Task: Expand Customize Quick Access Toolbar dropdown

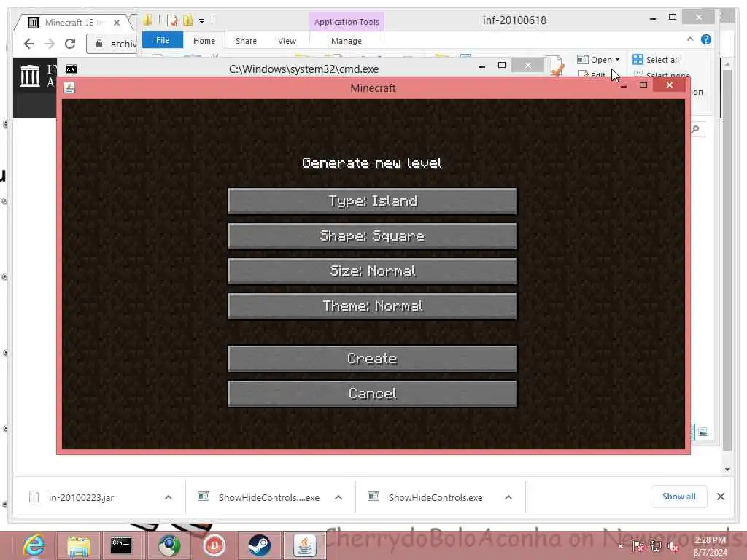Action: [x=201, y=21]
